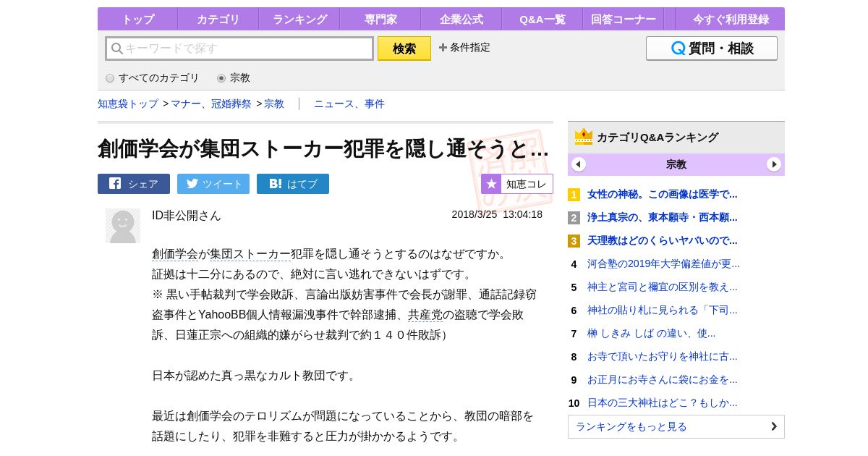The height and width of the screenshot is (456, 868).
Task: Open 今すぐ利用登録 tab
Action: point(731,20)
